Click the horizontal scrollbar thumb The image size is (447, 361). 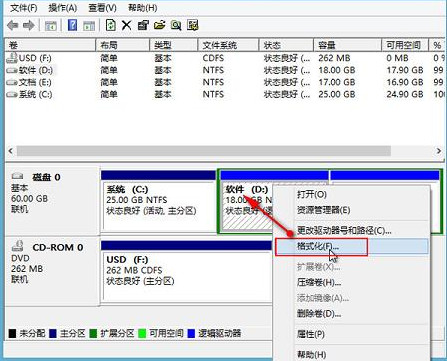point(204,151)
